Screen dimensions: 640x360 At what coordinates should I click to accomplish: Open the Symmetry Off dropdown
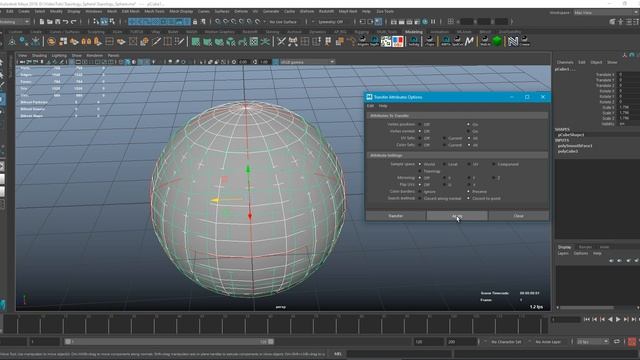[331, 22]
